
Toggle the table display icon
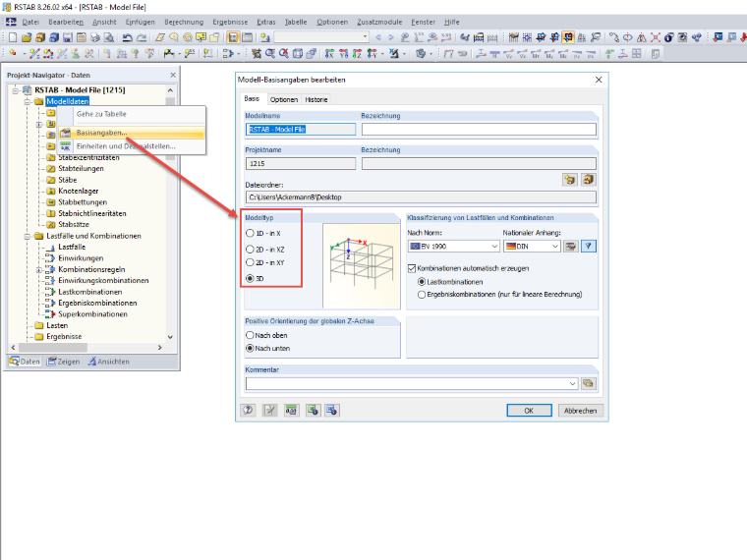(248, 37)
